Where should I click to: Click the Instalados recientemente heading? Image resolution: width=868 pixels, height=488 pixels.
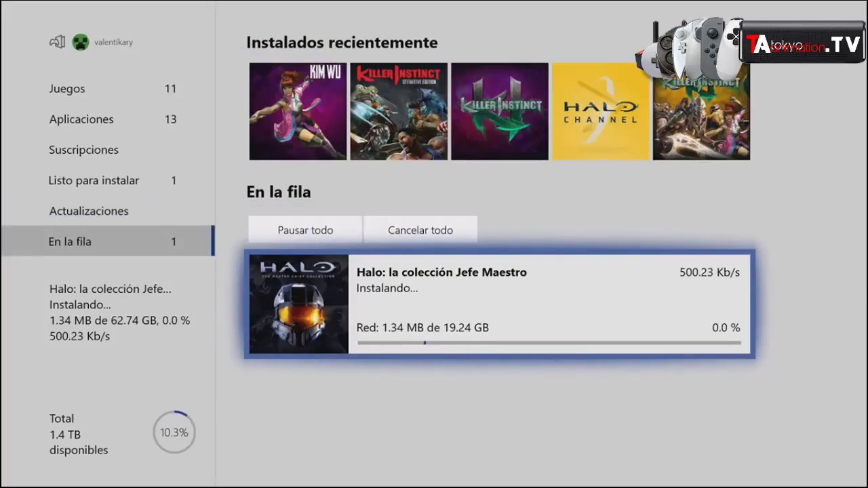(x=342, y=42)
